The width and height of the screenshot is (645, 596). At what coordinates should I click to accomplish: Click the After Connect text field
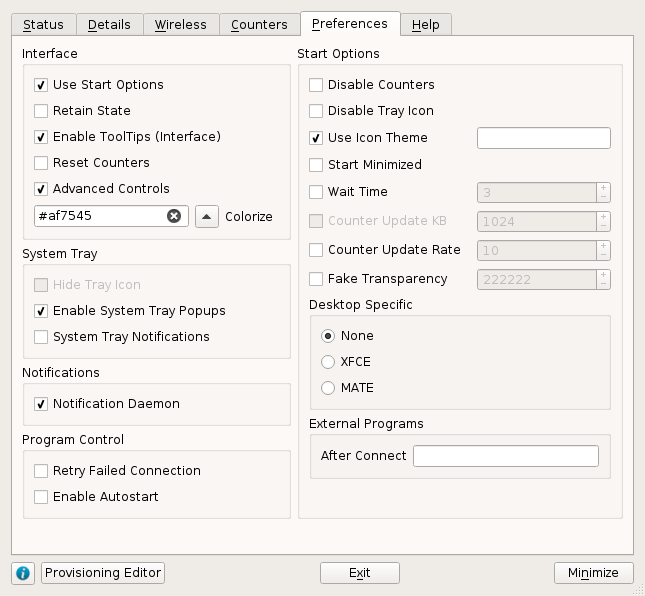click(505, 456)
